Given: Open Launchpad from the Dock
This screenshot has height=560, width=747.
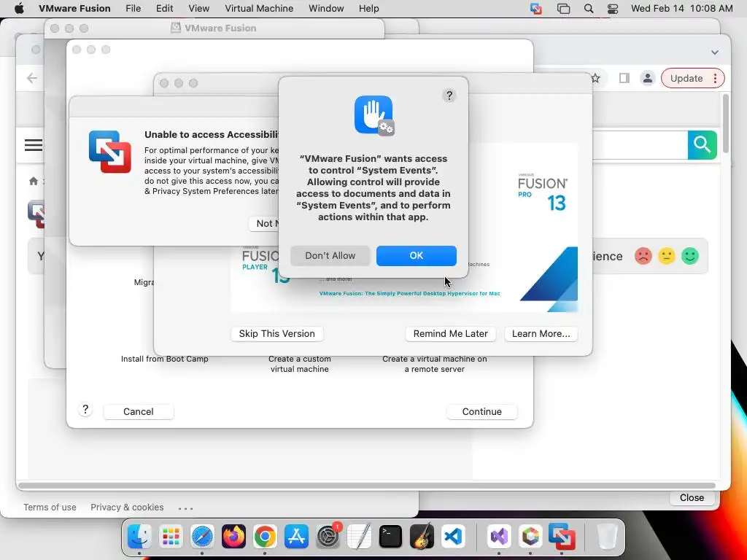Looking at the screenshot, I should click(x=171, y=537).
